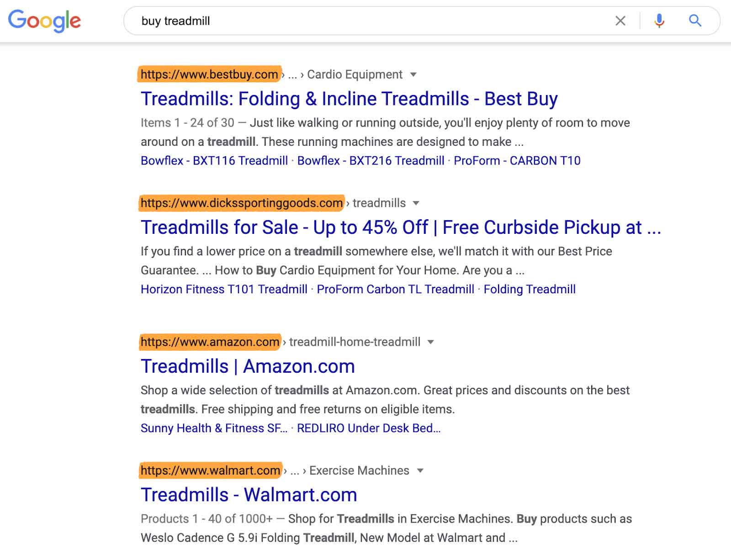Expand the Best Buy result options arrow
The width and height of the screenshot is (731, 560).
[x=413, y=74]
